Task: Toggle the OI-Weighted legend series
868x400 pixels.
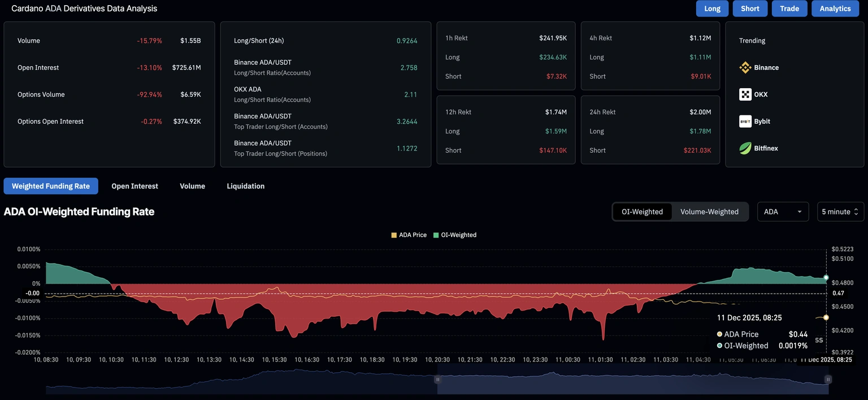Action: pos(455,235)
